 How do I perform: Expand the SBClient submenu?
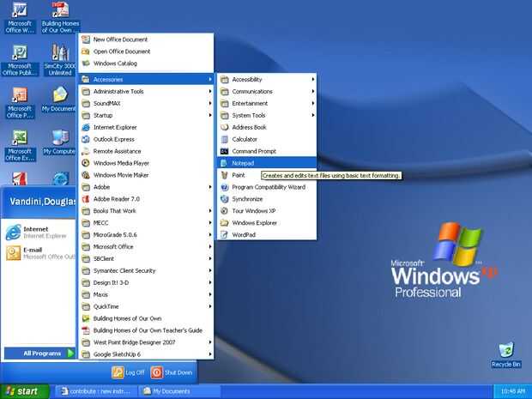click(146, 259)
